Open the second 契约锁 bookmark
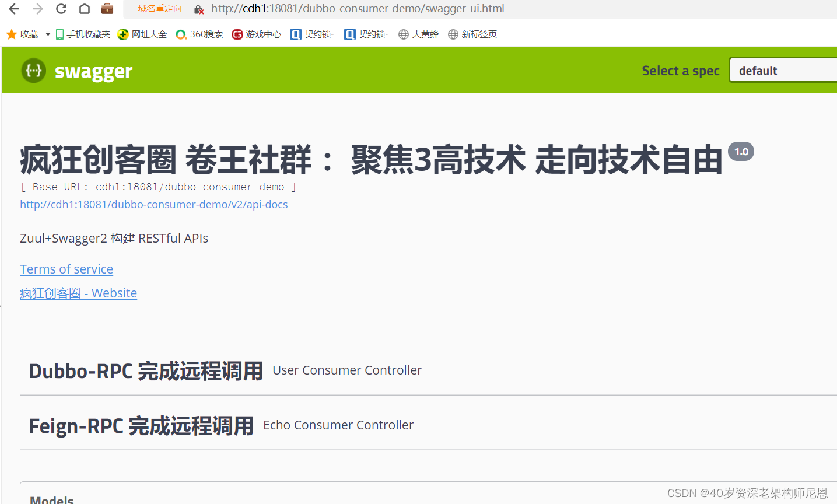Screen dimensions: 837x504 [x=366, y=34]
